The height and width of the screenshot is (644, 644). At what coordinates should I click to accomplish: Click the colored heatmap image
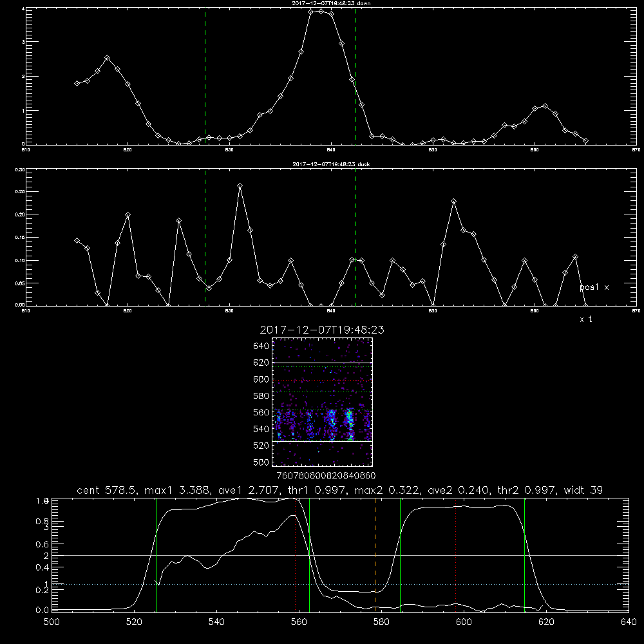tap(322, 402)
